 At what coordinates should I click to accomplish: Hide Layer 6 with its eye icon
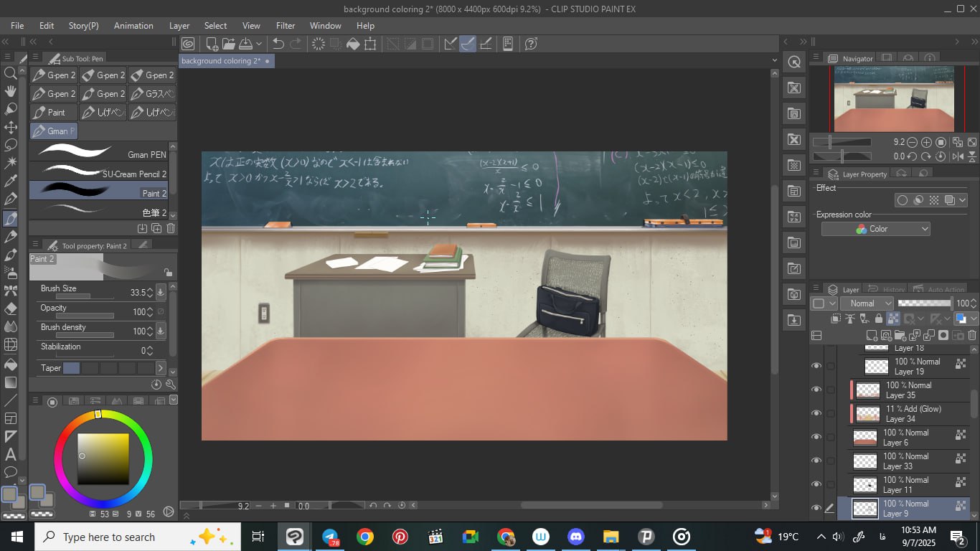click(816, 437)
